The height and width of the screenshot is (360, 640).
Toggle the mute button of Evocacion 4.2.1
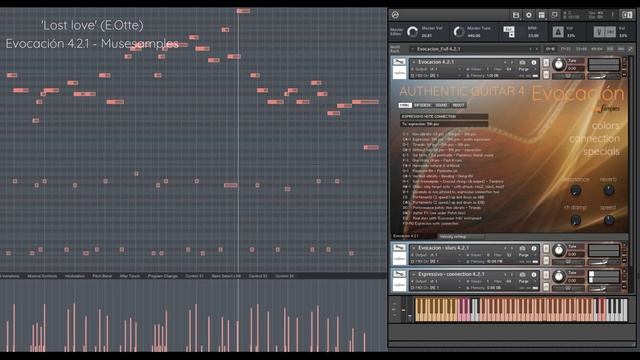(546, 74)
